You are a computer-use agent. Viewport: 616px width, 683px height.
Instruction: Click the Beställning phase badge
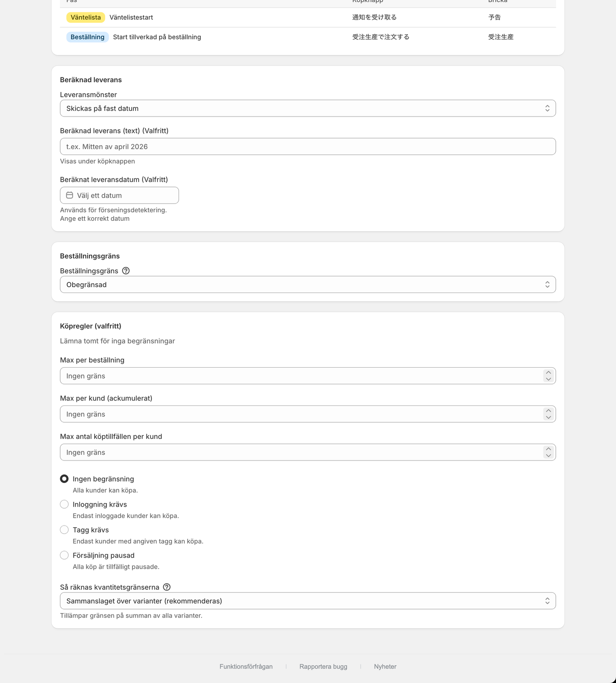click(88, 37)
